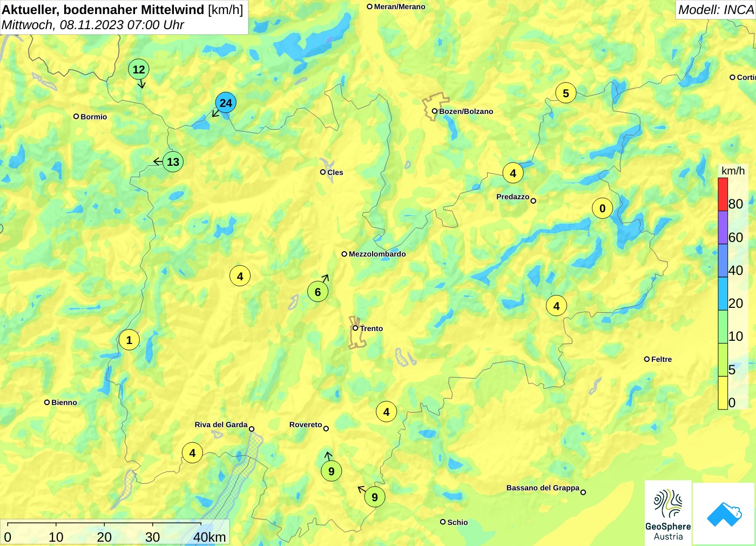Click the '20' scale bar label
This screenshot has width=756, height=546.
point(104,537)
